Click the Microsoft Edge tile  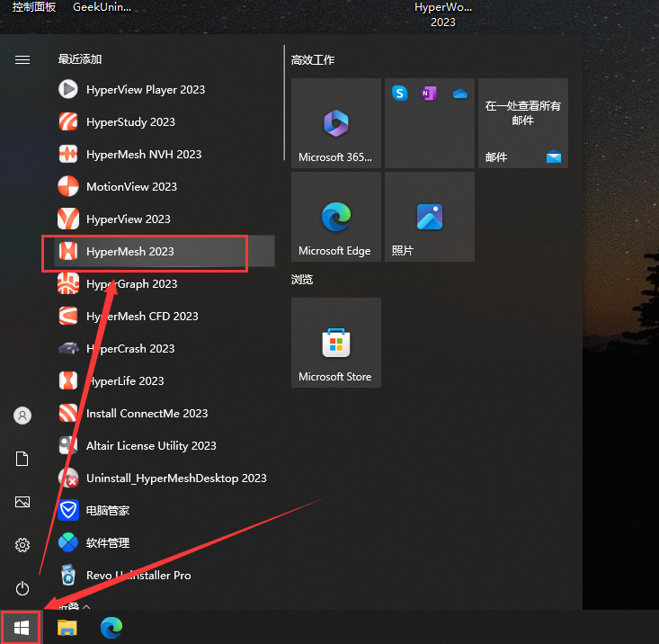point(335,217)
